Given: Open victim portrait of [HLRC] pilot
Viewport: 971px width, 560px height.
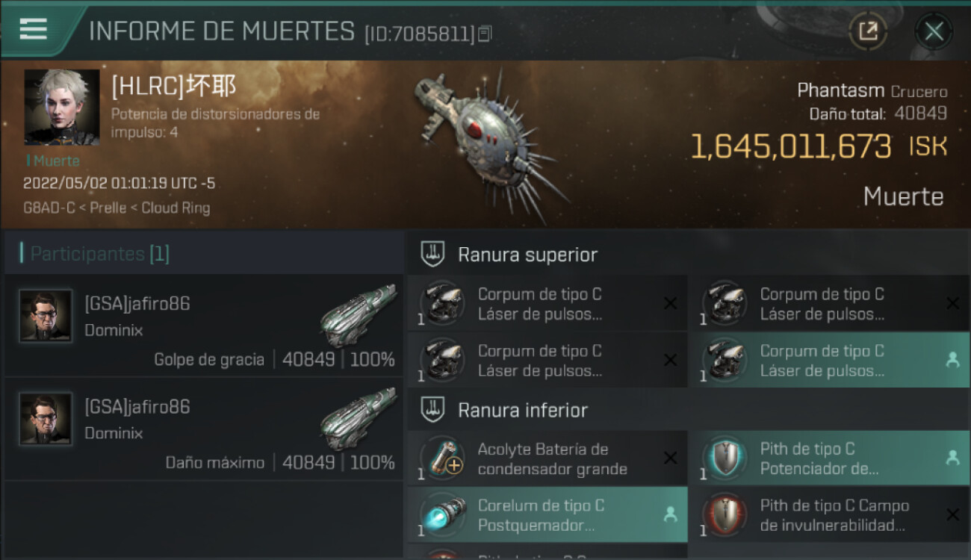Looking at the screenshot, I should point(61,107).
